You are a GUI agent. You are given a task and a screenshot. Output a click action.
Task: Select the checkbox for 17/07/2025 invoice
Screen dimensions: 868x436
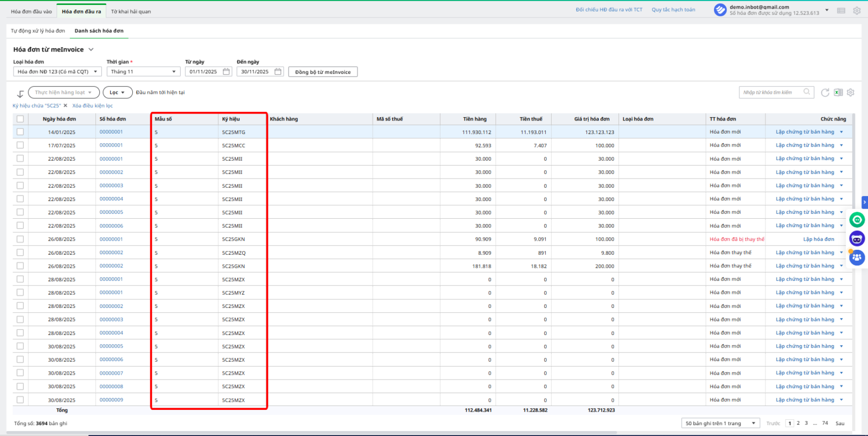pos(20,145)
